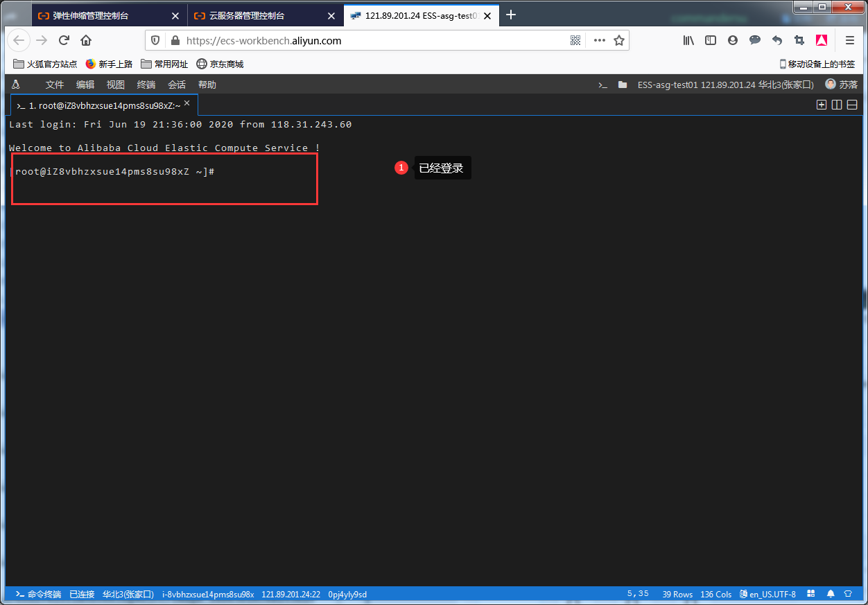Reload the current page
Image resolution: width=868 pixels, height=605 pixels.
(64, 40)
